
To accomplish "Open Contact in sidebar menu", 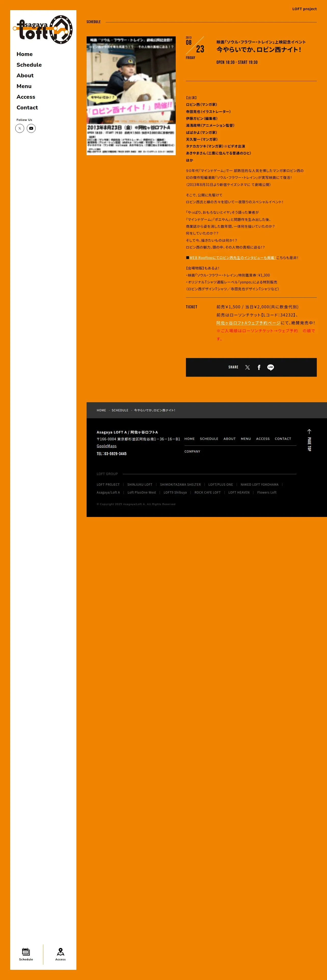I will (27, 107).
